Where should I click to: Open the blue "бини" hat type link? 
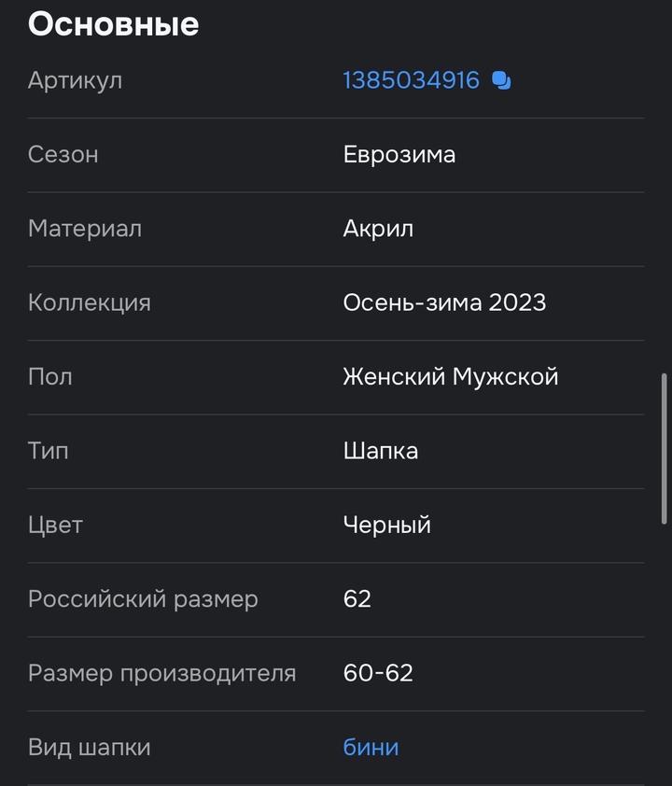[x=371, y=748]
